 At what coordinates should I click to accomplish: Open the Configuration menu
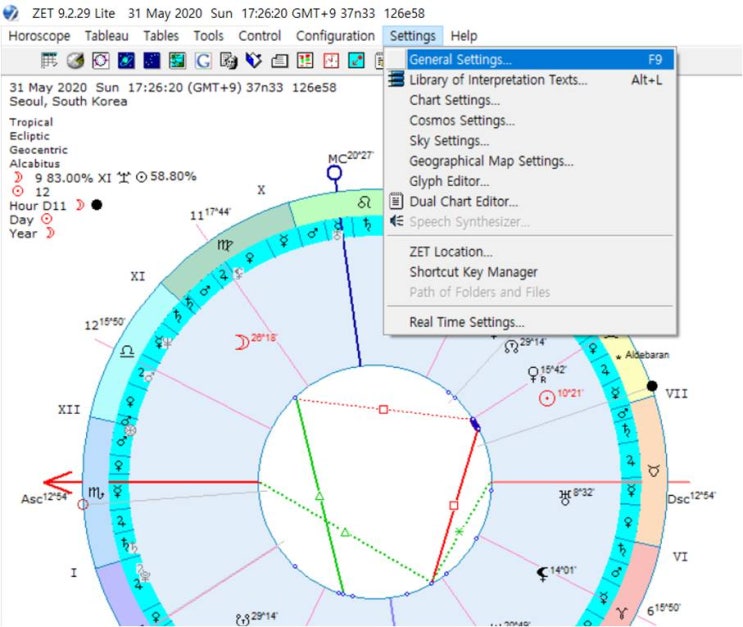335,35
